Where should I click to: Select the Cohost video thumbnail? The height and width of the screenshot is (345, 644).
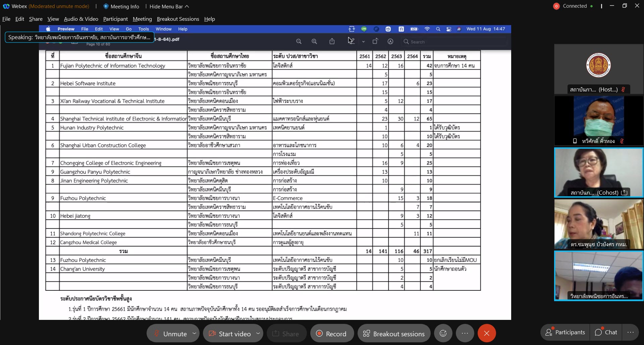point(599,172)
